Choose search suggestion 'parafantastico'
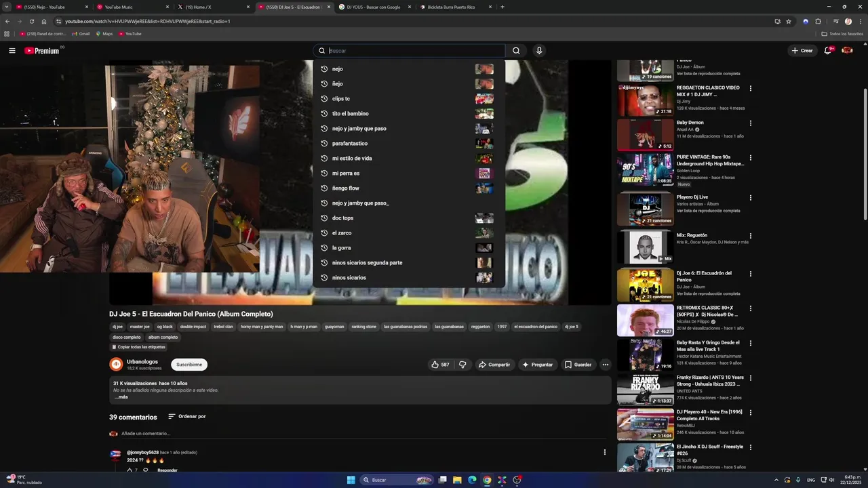Screen dimensions: 868x488 (409, 144)
